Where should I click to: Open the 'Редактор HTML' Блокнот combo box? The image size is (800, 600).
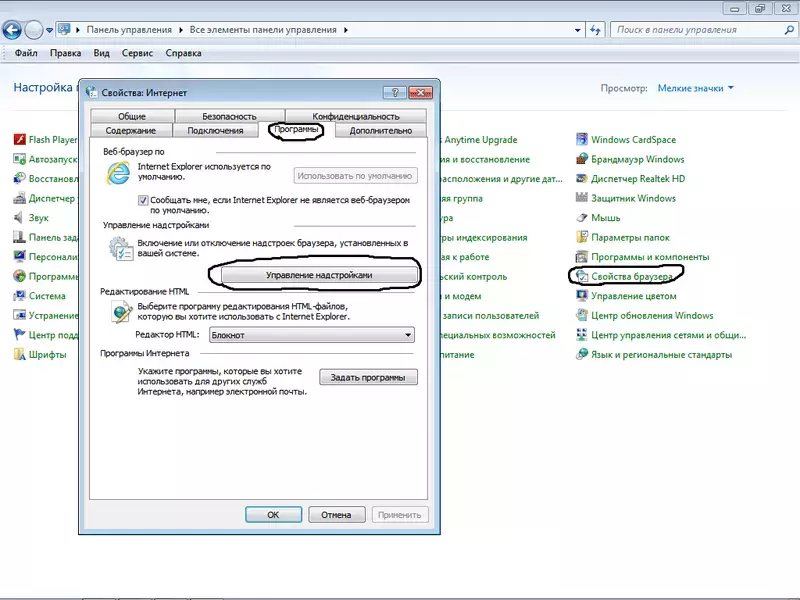point(312,335)
